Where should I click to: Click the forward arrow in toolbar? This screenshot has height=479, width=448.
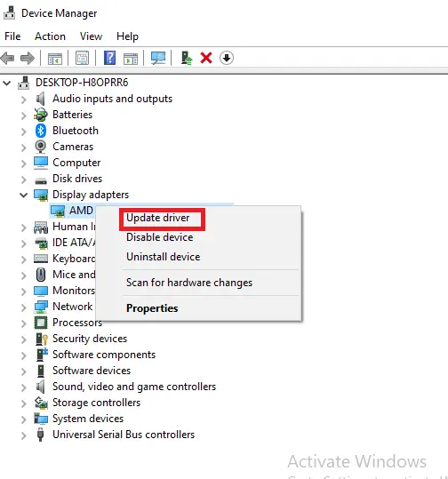(x=28, y=58)
